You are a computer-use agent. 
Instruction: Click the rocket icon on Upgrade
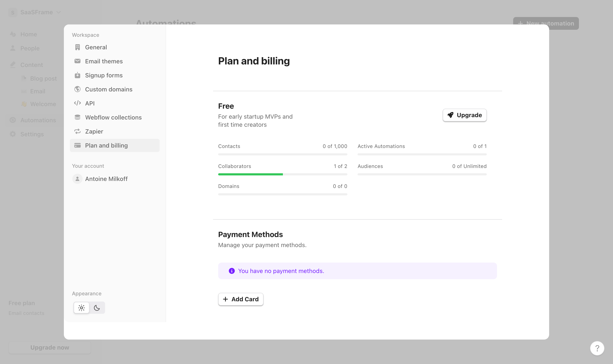click(x=450, y=115)
